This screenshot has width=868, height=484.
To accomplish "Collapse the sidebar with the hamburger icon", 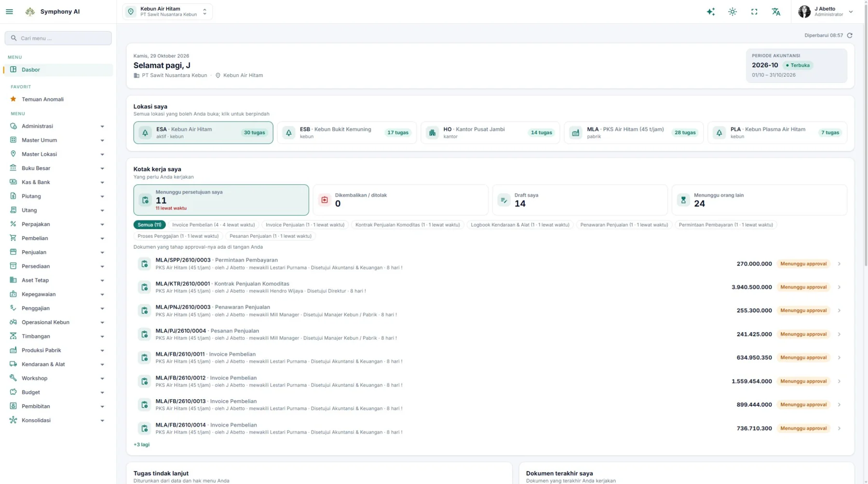I will [x=9, y=12].
